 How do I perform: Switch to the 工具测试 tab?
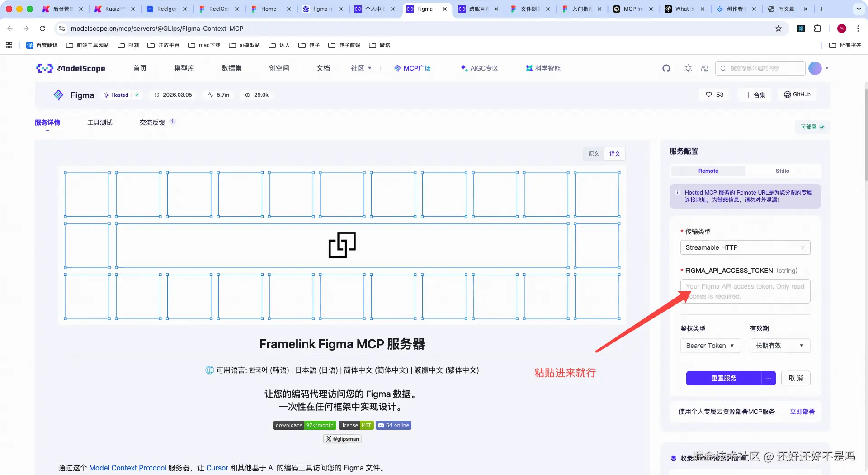click(100, 123)
